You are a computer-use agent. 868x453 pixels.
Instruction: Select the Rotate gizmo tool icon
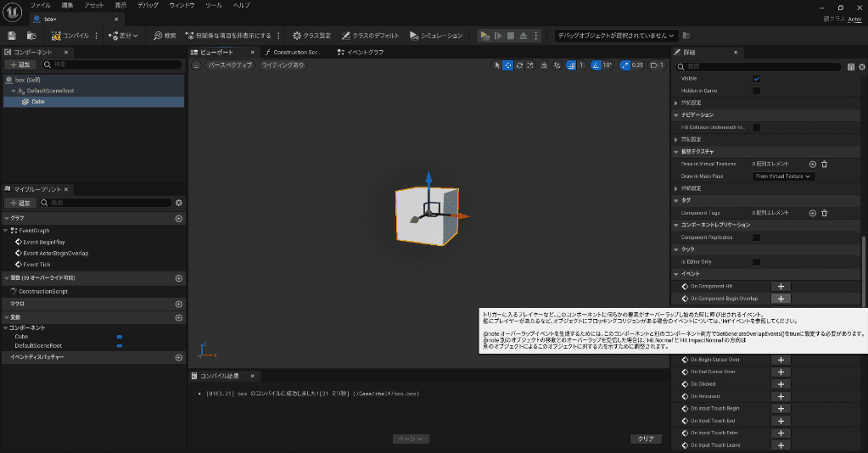[519, 65]
